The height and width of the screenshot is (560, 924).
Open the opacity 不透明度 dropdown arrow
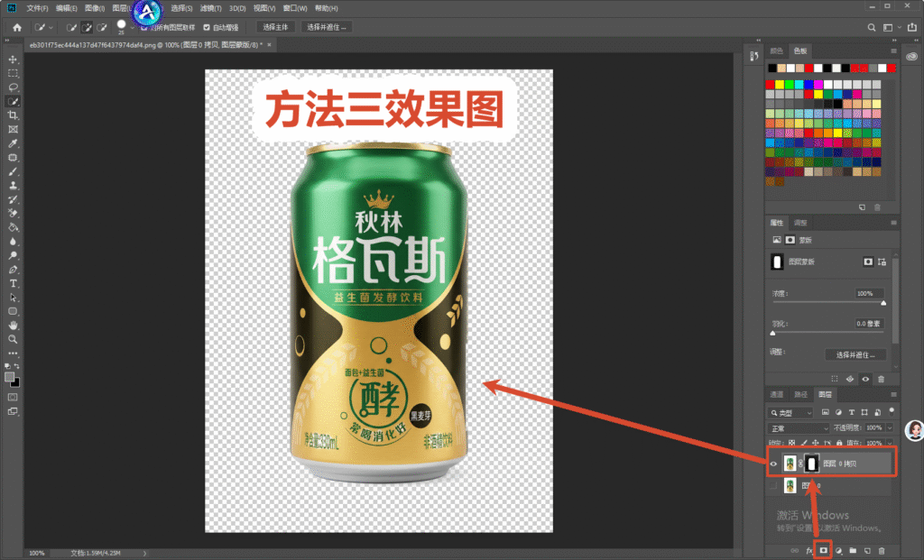(x=890, y=428)
